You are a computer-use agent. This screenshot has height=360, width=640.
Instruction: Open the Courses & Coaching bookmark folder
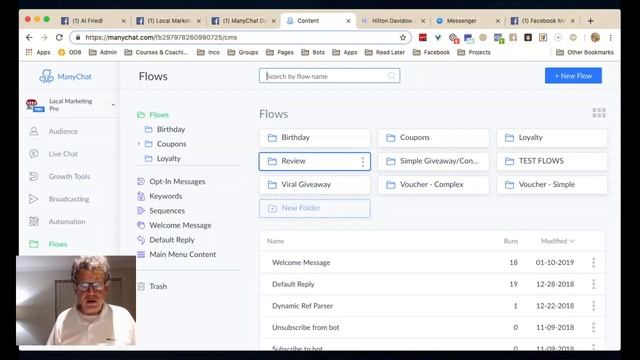156,52
